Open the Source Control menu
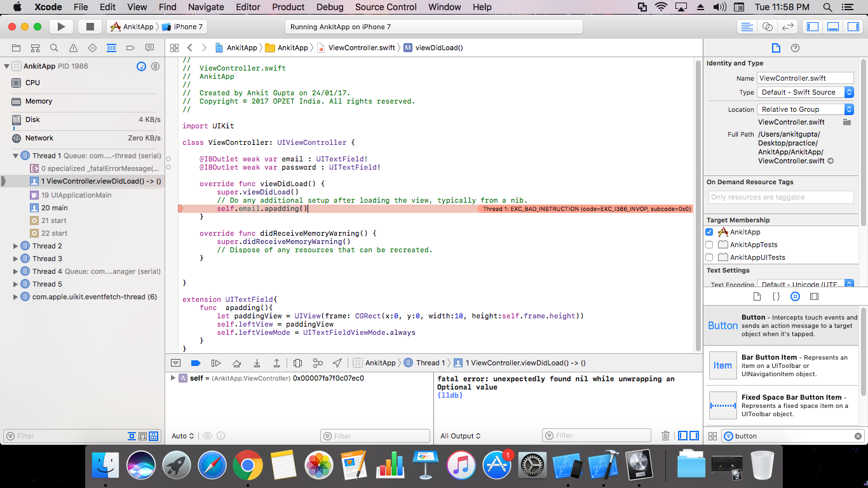 [x=386, y=7]
